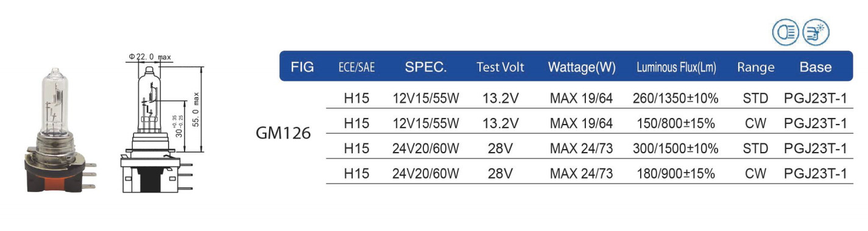The width and height of the screenshot is (868, 231).
Task: Select the 180/900±15% luminous flux cell
Action: point(676,174)
